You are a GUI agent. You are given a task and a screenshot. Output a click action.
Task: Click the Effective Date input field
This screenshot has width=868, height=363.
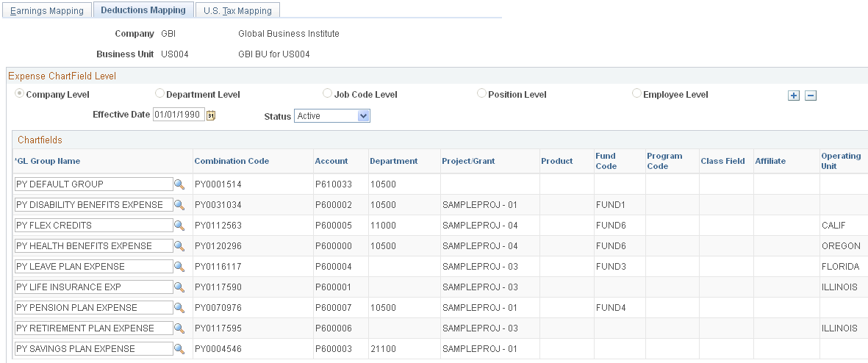click(x=179, y=115)
